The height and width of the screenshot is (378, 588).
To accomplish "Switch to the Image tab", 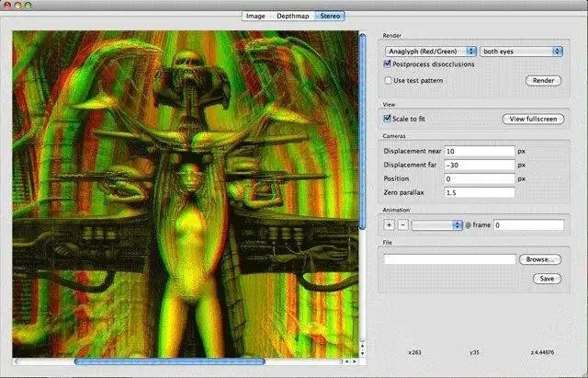I will (255, 17).
